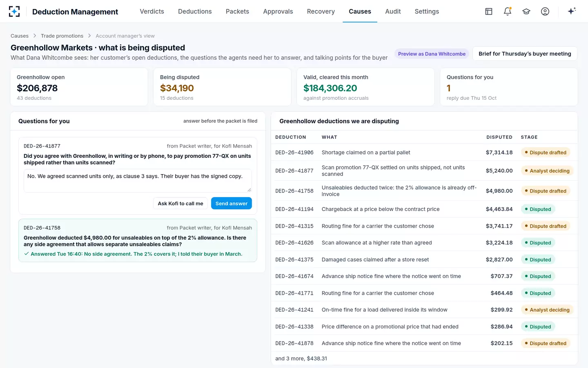Click the Greenhollow open $206,878 card
The image size is (588, 368).
coord(79,87)
